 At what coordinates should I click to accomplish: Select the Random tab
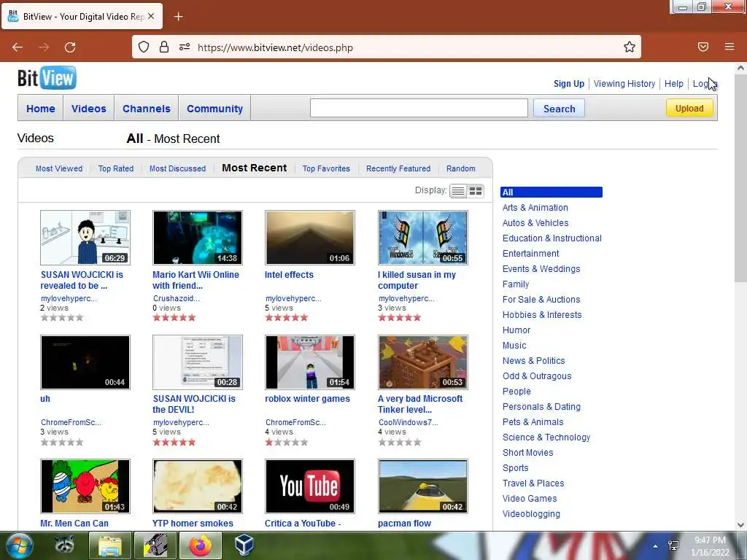click(461, 168)
